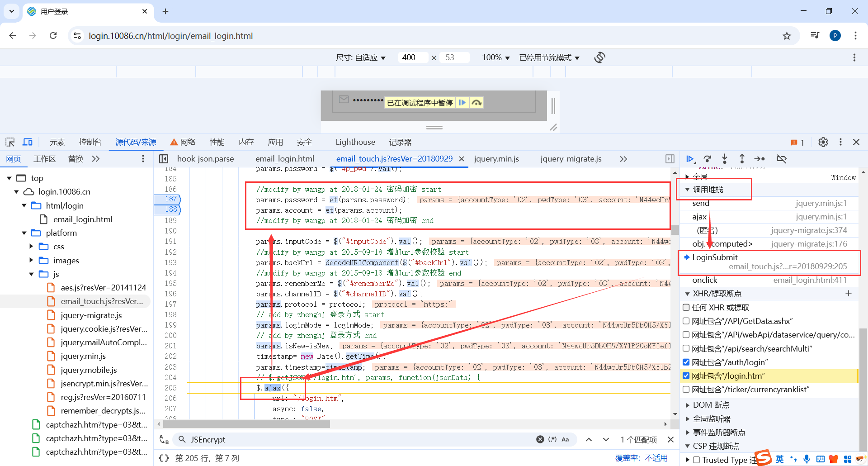This screenshot has height=466, width=868.
Task: Click the horizontal scrollbar under the code
Action: click(x=246, y=424)
